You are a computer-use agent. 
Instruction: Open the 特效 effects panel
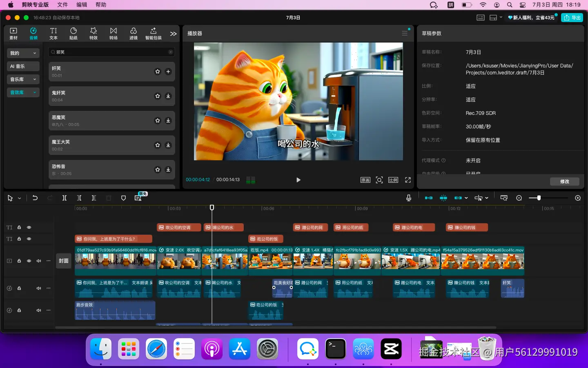[94, 33]
